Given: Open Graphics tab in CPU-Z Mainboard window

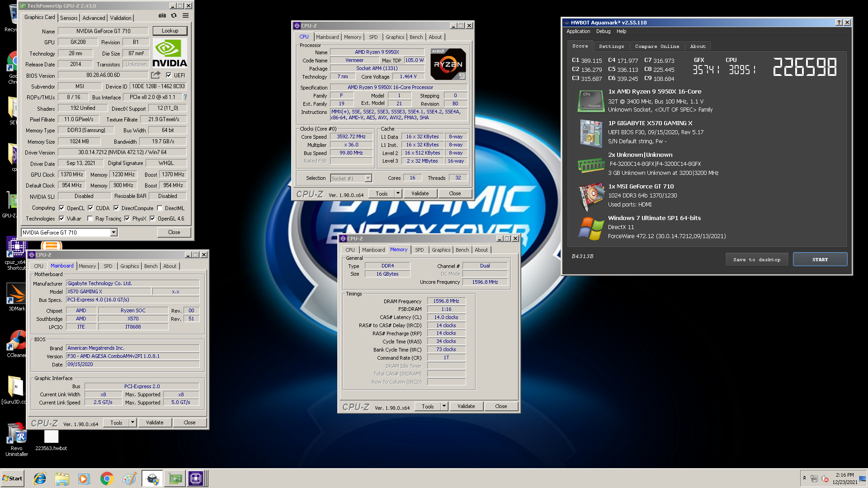Looking at the screenshot, I should [x=129, y=266].
